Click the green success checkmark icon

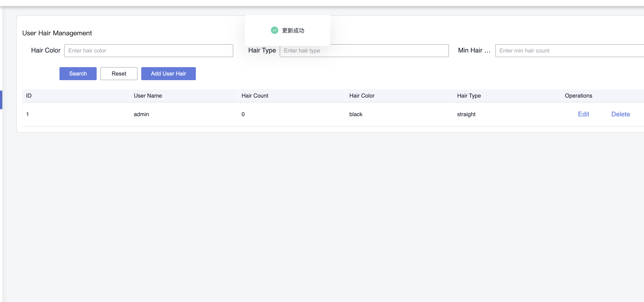pos(275,30)
